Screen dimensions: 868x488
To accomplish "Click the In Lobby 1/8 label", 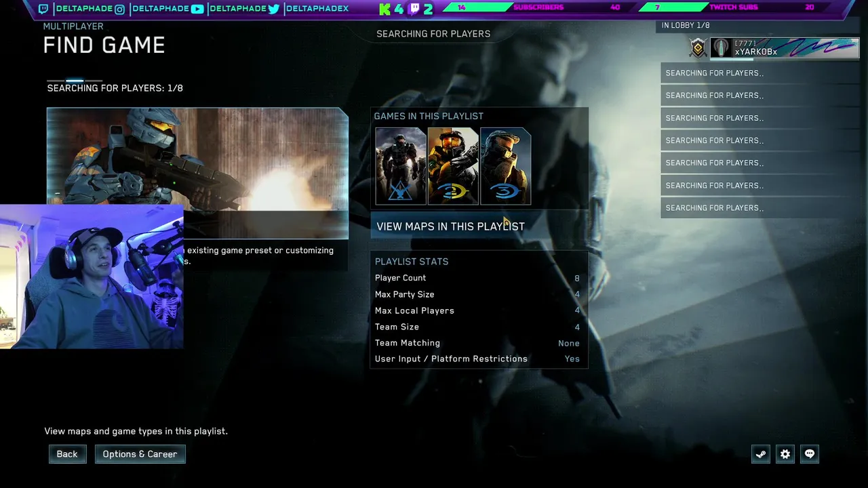I will tap(686, 25).
